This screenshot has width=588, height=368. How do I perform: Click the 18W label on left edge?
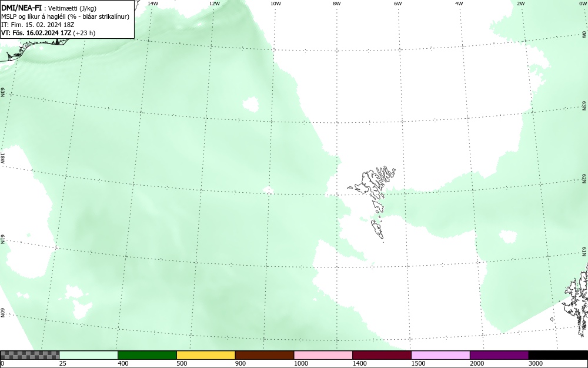(2, 158)
